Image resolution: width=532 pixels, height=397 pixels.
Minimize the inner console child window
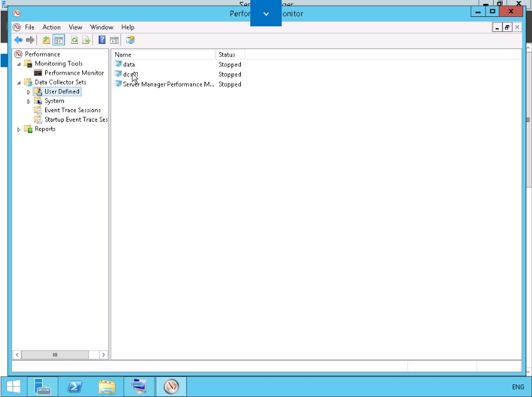497,28
